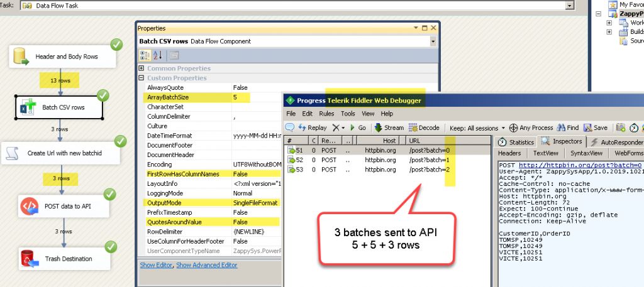The width and height of the screenshot is (644, 287).
Task: Click the Show Editor link
Action: (x=156, y=265)
